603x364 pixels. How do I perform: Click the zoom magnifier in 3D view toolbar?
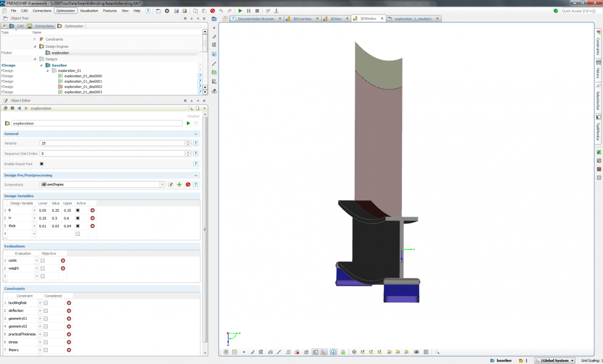tap(438, 352)
